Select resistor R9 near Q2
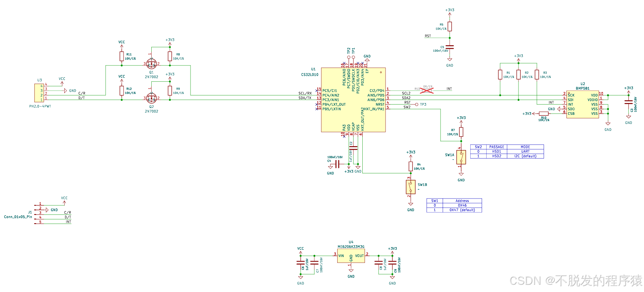This screenshot has height=292, width=644. point(170,90)
